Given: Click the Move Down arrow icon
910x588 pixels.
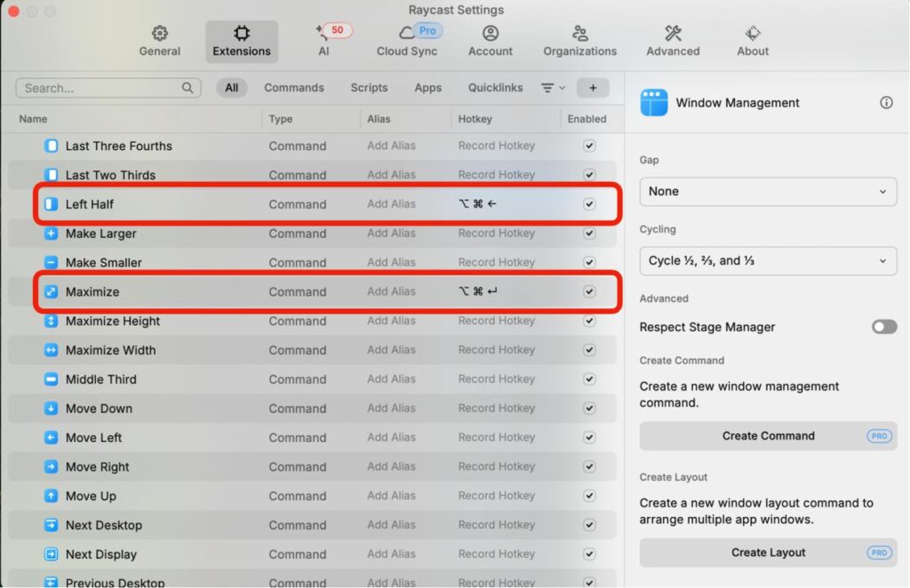Looking at the screenshot, I should point(51,409).
